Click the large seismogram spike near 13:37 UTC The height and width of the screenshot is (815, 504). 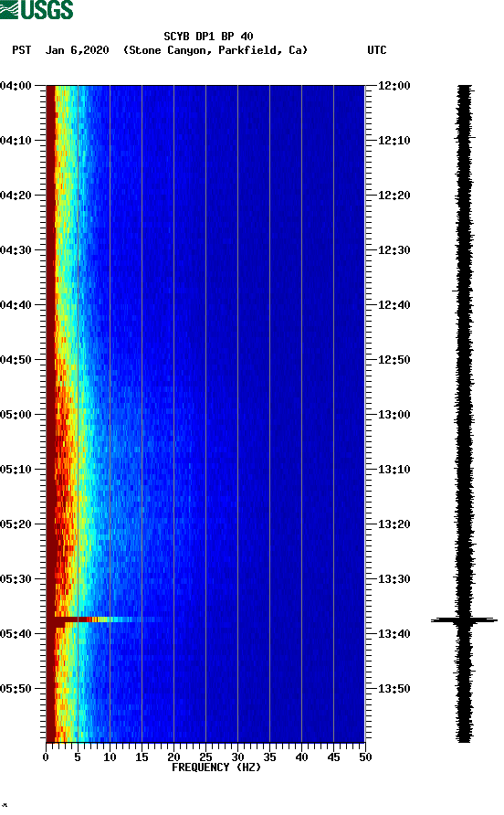(464, 620)
